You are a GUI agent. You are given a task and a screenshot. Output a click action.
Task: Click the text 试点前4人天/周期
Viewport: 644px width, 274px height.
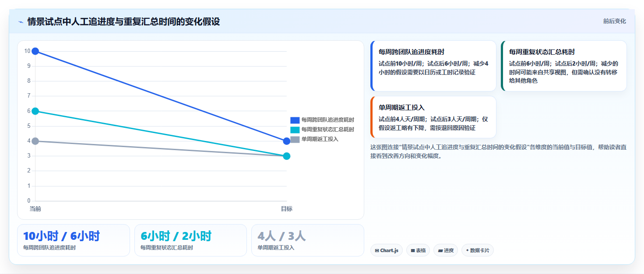[x=403, y=119]
